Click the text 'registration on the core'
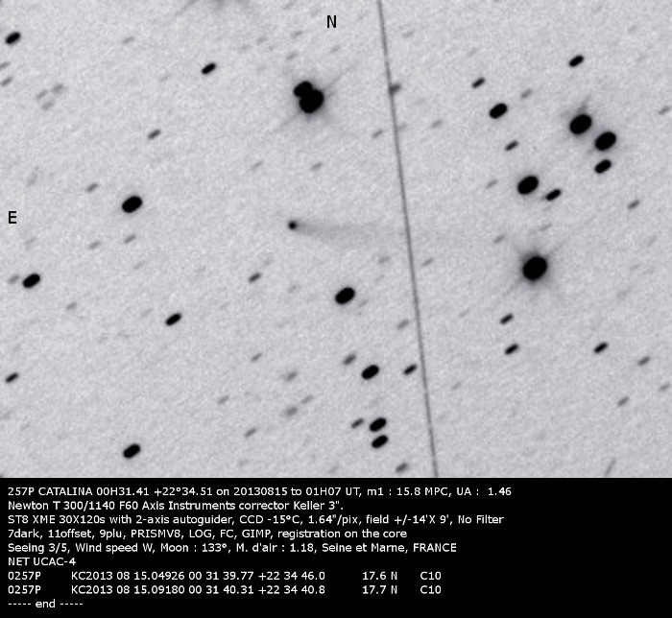 click(x=342, y=534)
